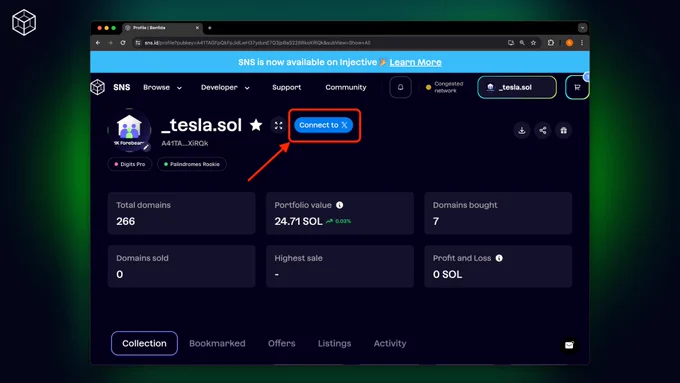
Task: Switch to the Bookmarked tab
Action: click(x=217, y=343)
